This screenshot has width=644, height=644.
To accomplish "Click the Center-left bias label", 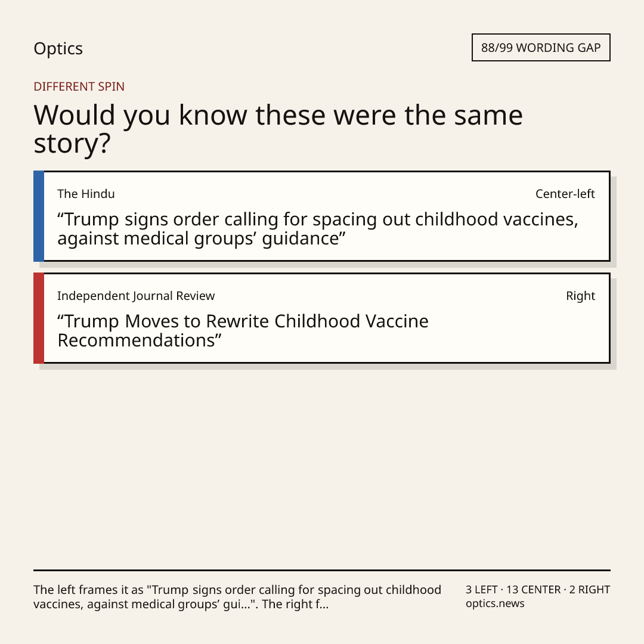I will (565, 194).
